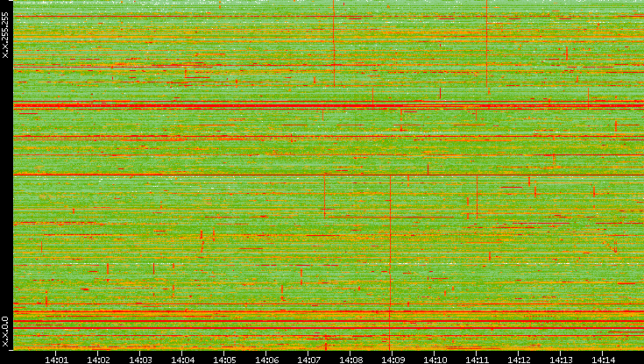The width and height of the screenshot is (644, 364).
Task: Click the 14:04 time marker
Action: pos(182,359)
